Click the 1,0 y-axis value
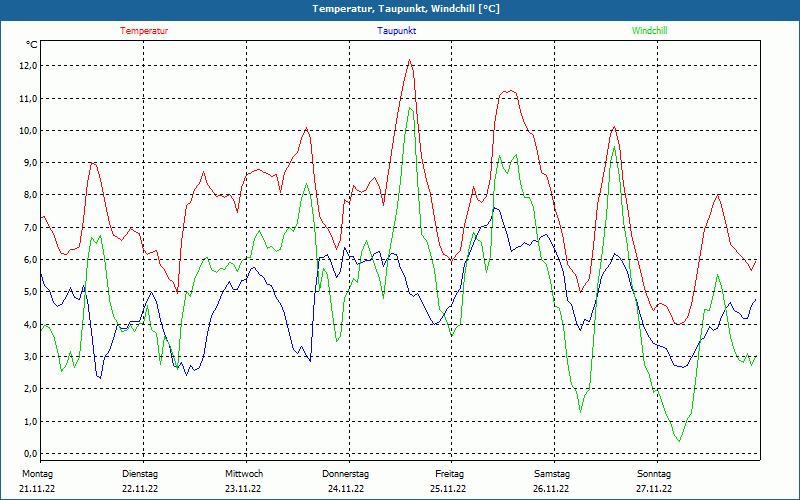The width and height of the screenshot is (800, 500). (x=30, y=421)
